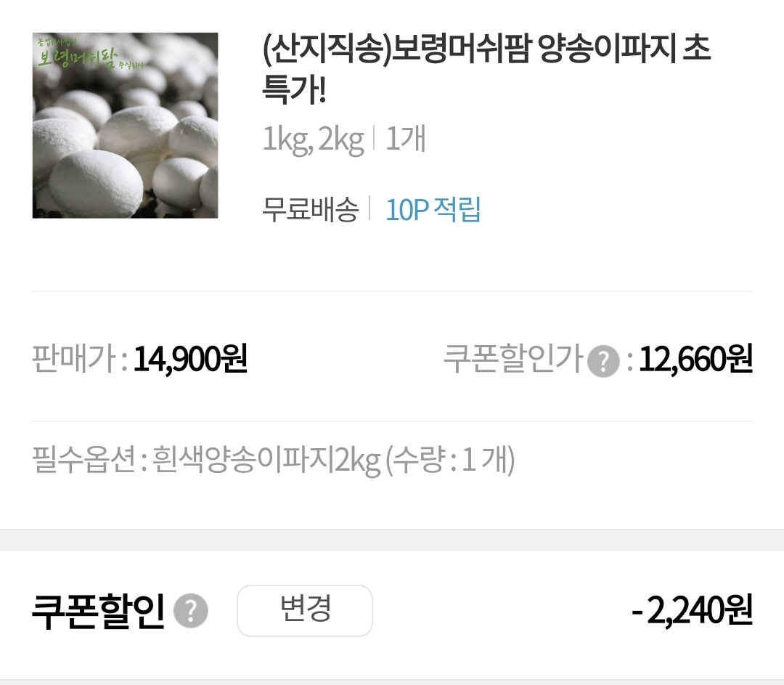Viewport: 784px width, 685px height.
Task: Select the 필수옵션 흰색양송이파지2kg option line
Action: pos(273,460)
